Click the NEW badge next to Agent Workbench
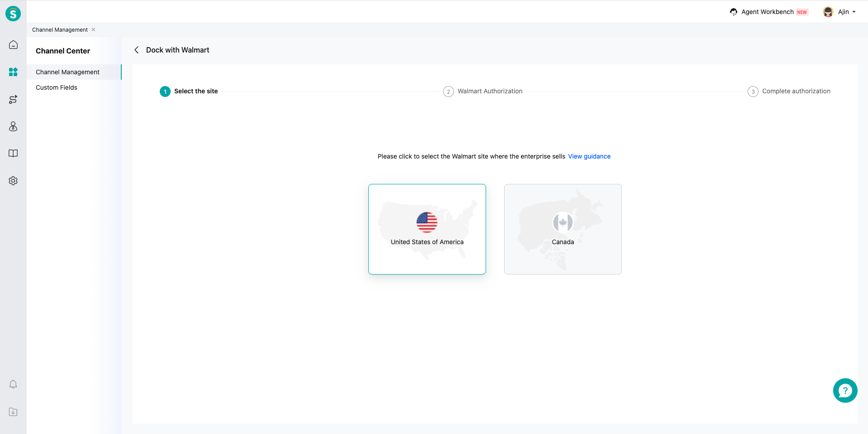868x434 pixels. (802, 12)
